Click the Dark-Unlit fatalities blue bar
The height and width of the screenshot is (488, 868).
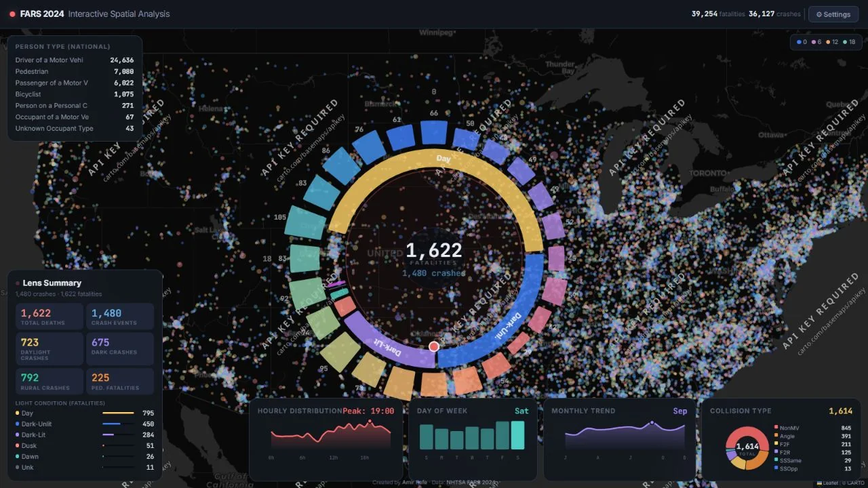[111, 424]
